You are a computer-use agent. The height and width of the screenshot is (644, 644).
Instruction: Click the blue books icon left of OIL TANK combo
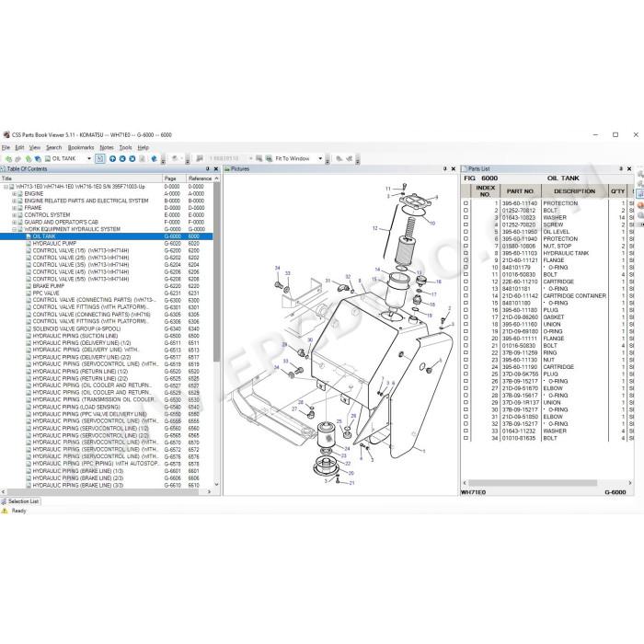[38, 159]
